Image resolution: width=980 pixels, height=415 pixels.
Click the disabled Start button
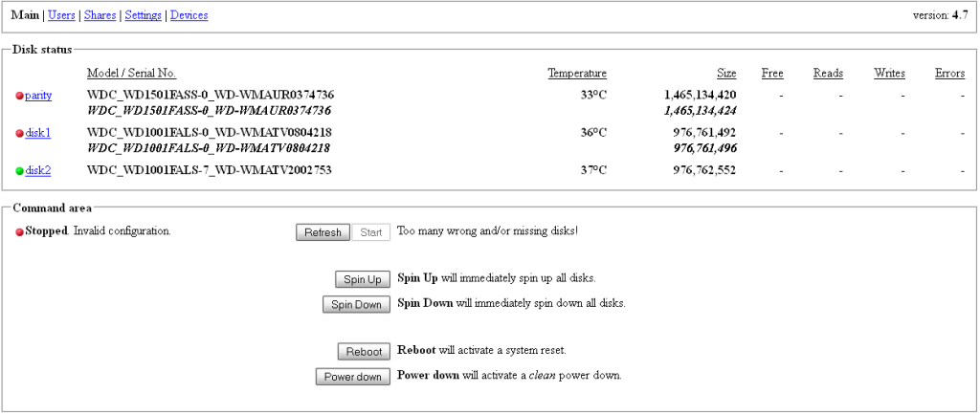click(x=371, y=232)
